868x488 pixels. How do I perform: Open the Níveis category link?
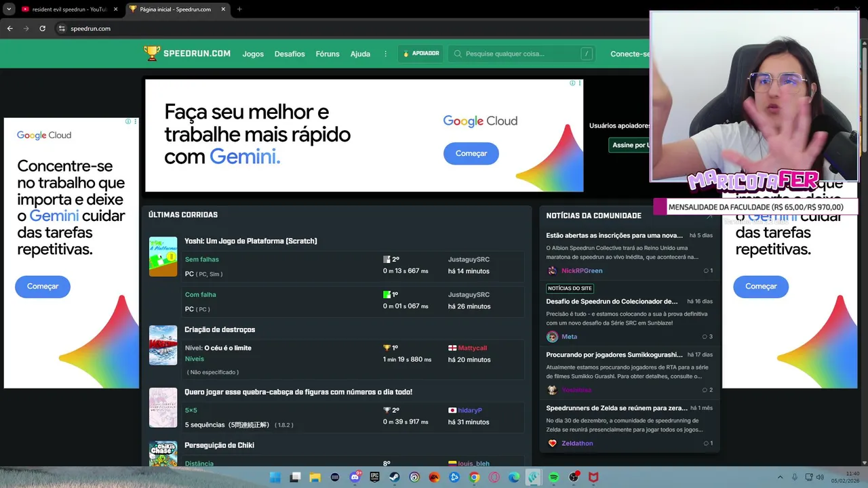(x=195, y=359)
